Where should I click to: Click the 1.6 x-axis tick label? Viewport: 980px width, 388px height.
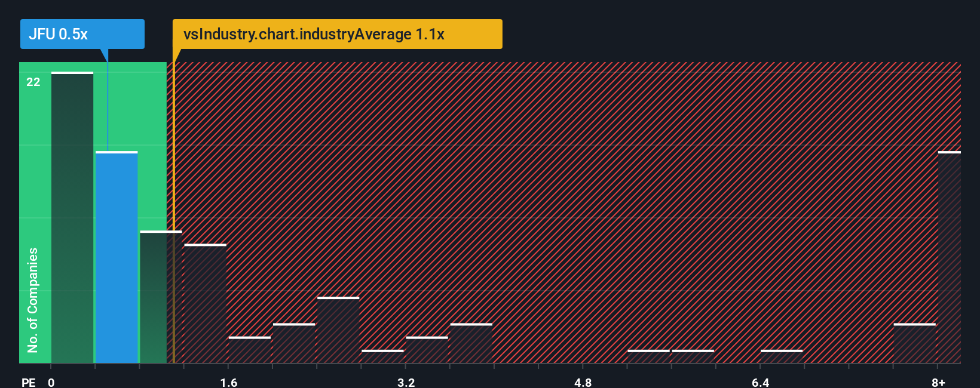(x=229, y=382)
